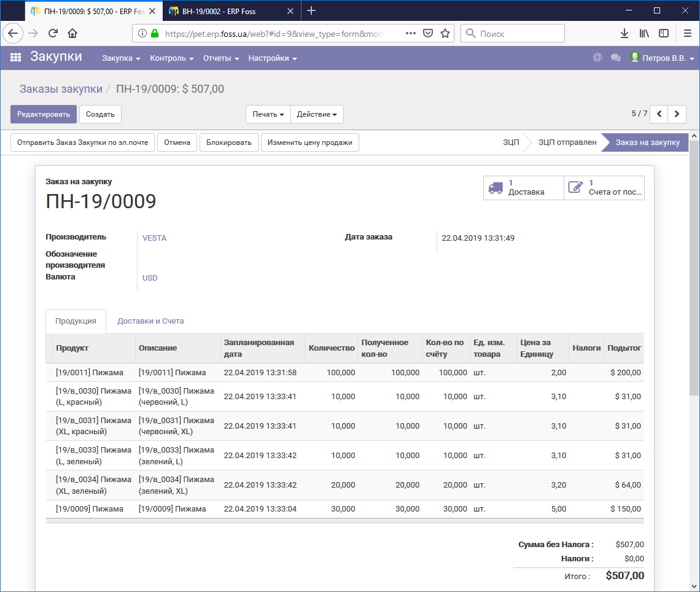Open Firefox hamburger menu
This screenshot has width=700, height=592.
coord(688,34)
